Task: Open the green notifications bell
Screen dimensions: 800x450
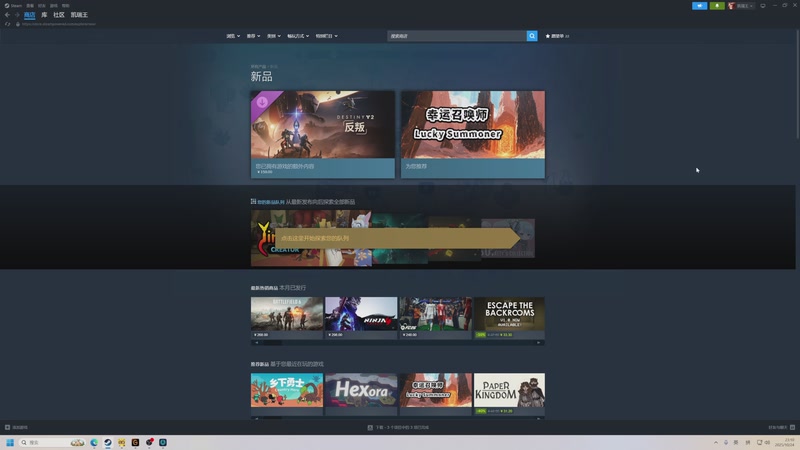Action: [x=717, y=6]
